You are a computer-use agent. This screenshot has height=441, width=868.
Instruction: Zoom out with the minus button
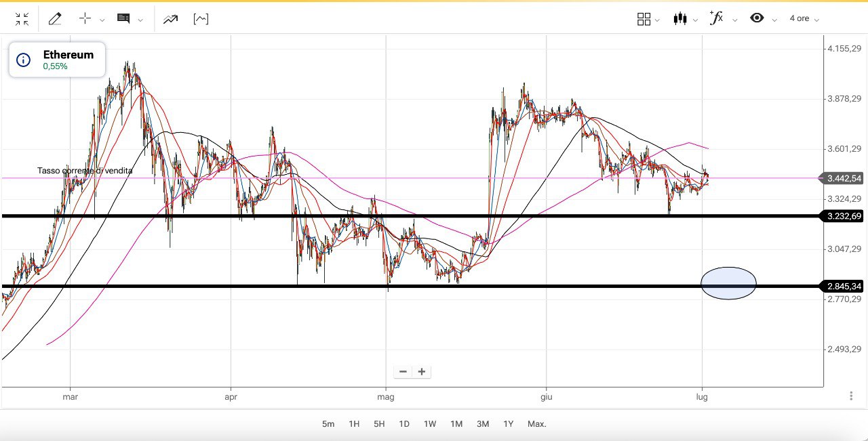[x=403, y=371]
